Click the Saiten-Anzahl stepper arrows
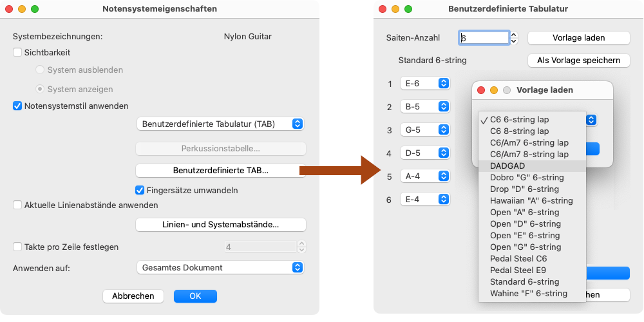Screen dimensions: 644x322 pos(514,38)
